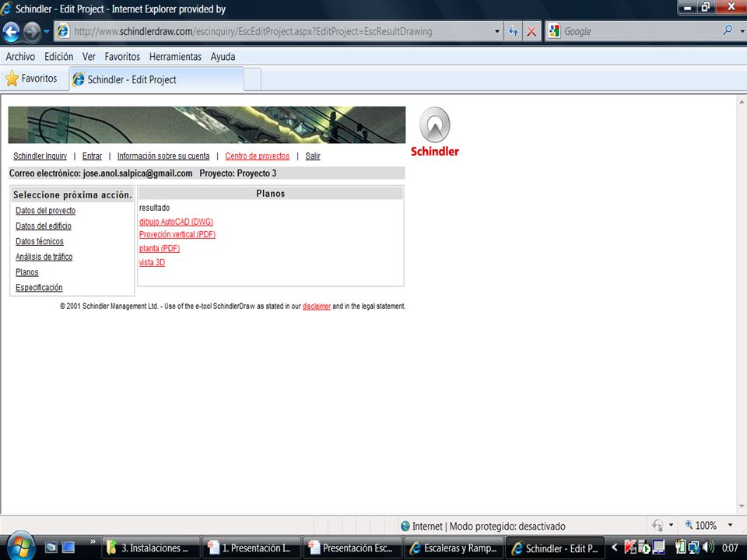Viewport: 747px width, 560px height.
Task: Select the Schindler - Edit Project tab
Action: pyautogui.click(x=156, y=79)
